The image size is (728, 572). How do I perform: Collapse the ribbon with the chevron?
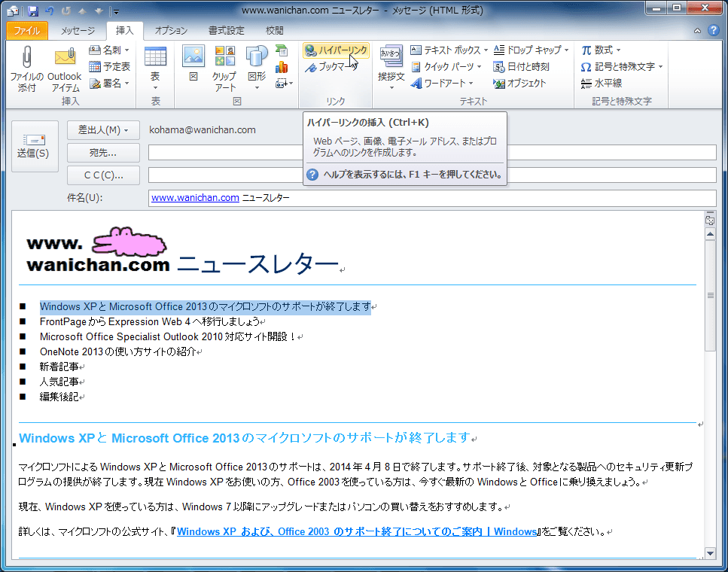[x=697, y=31]
